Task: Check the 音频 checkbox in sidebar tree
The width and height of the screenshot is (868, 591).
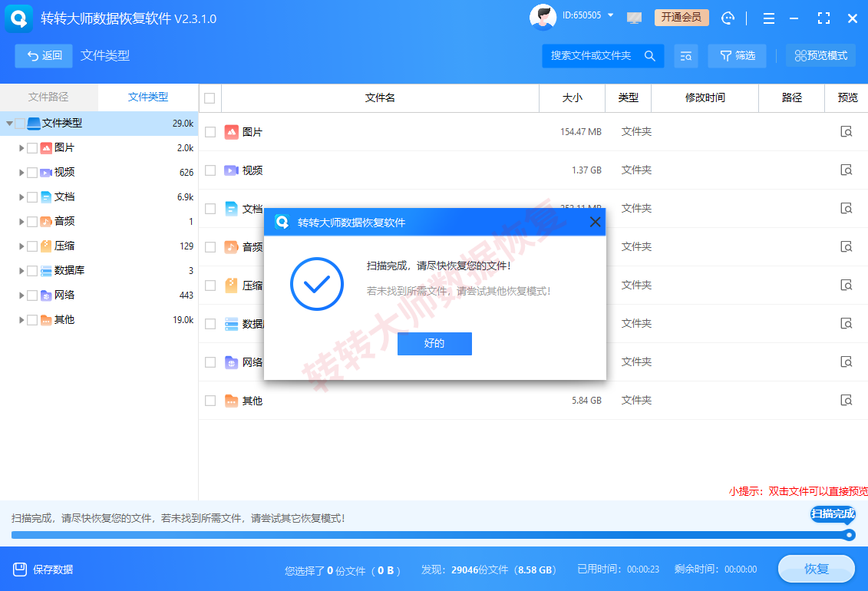Action: [32, 222]
